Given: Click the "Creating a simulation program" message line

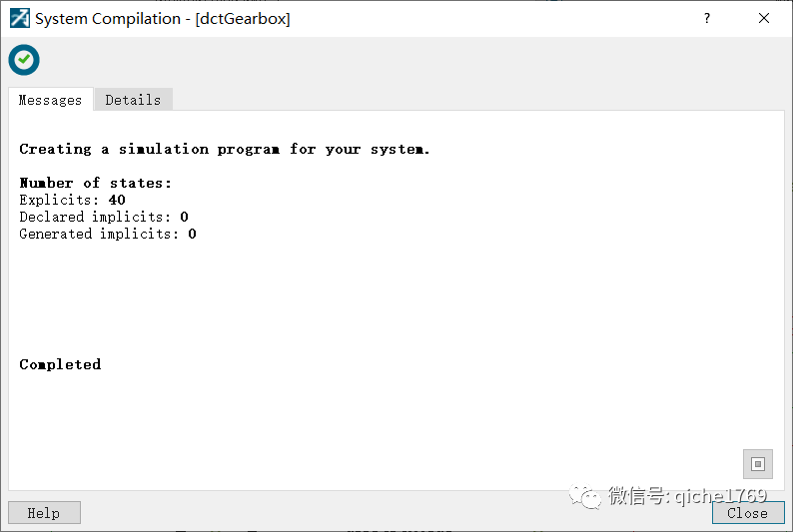Looking at the screenshot, I should coord(225,149).
